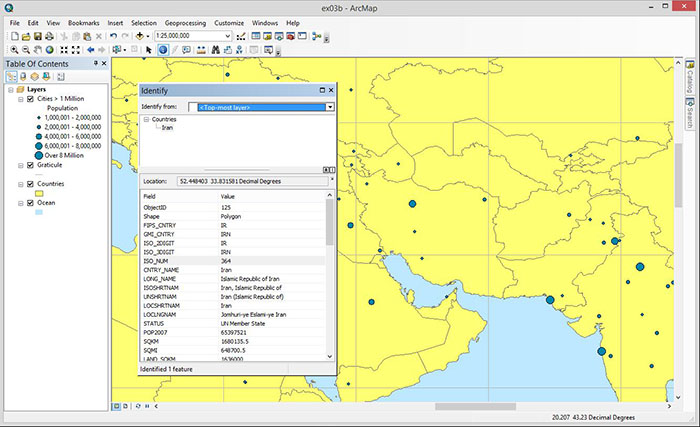The image size is (700, 427).
Task: Open the ArcToolbox window
Action: (290, 36)
